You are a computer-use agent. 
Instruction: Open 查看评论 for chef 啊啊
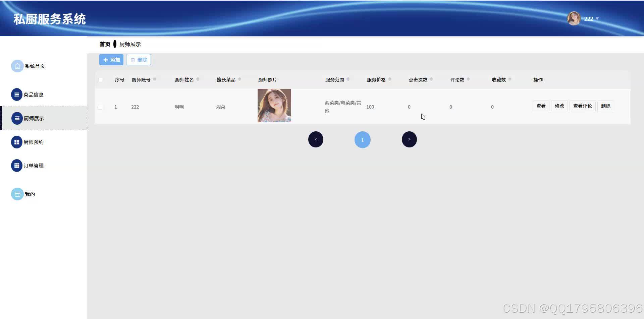pyautogui.click(x=582, y=106)
